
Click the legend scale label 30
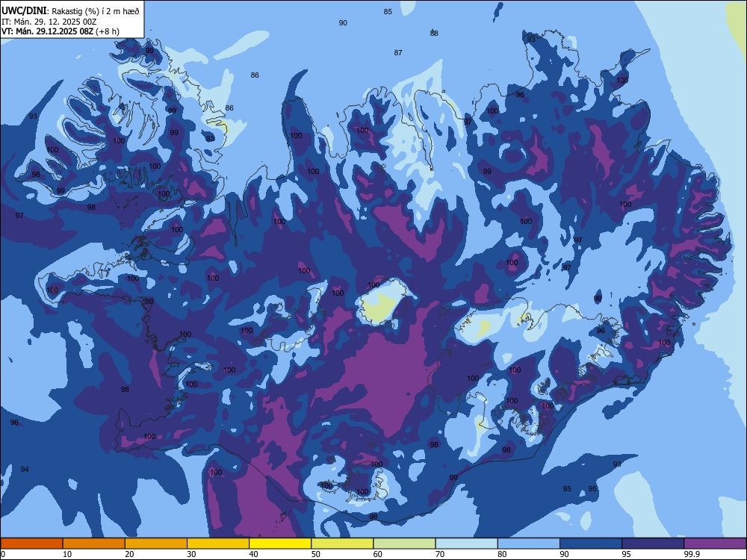pos(191,554)
